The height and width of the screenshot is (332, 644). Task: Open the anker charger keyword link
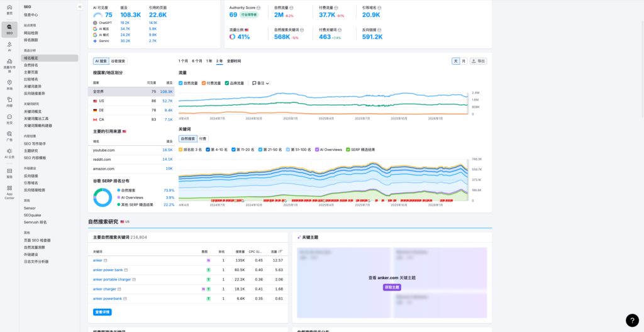104,289
